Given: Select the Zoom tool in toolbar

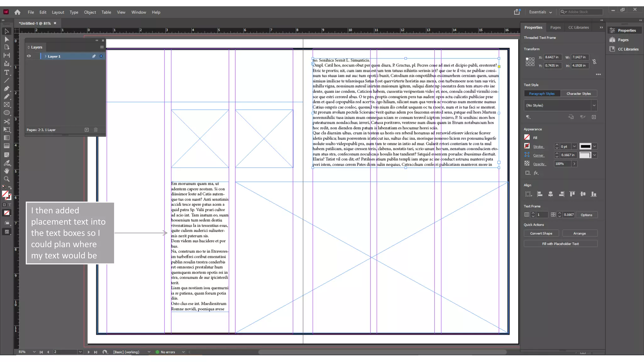Looking at the screenshot, I should (7, 179).
